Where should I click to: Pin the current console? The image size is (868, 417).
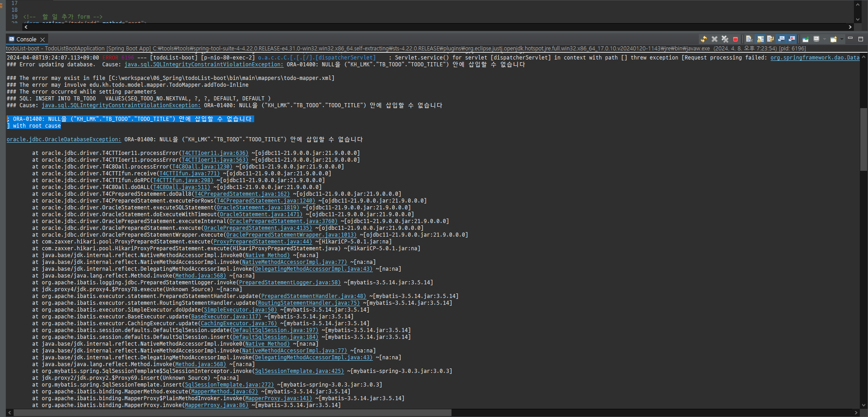805,39
